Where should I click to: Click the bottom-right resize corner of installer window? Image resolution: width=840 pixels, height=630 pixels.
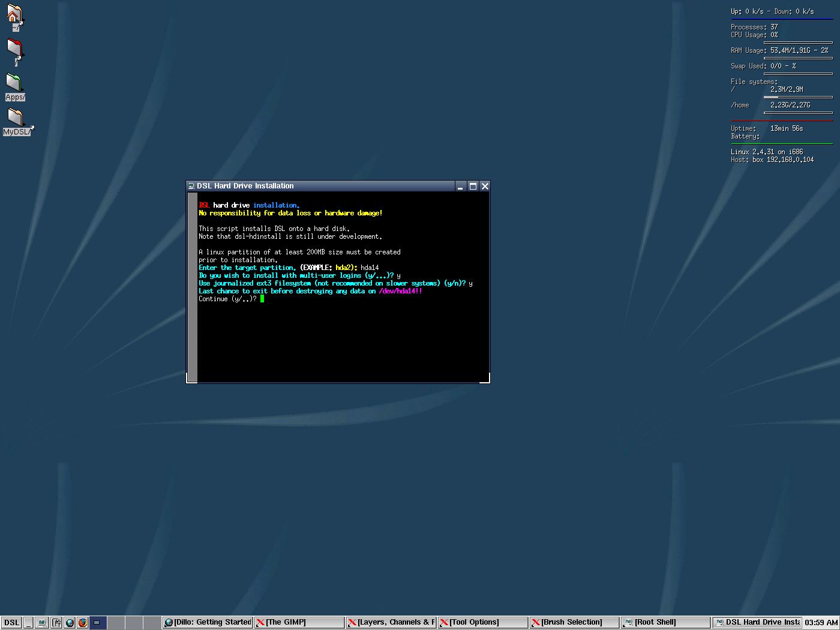click(485, 378)
